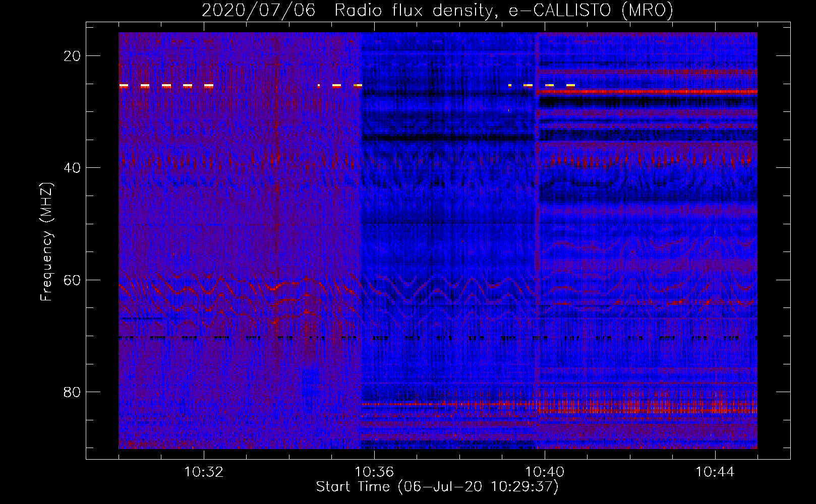Click the 'Start Time (06-Jul-20 10:29:37)' axis label
Screen dimensions: 816x504
coord(437,487)
